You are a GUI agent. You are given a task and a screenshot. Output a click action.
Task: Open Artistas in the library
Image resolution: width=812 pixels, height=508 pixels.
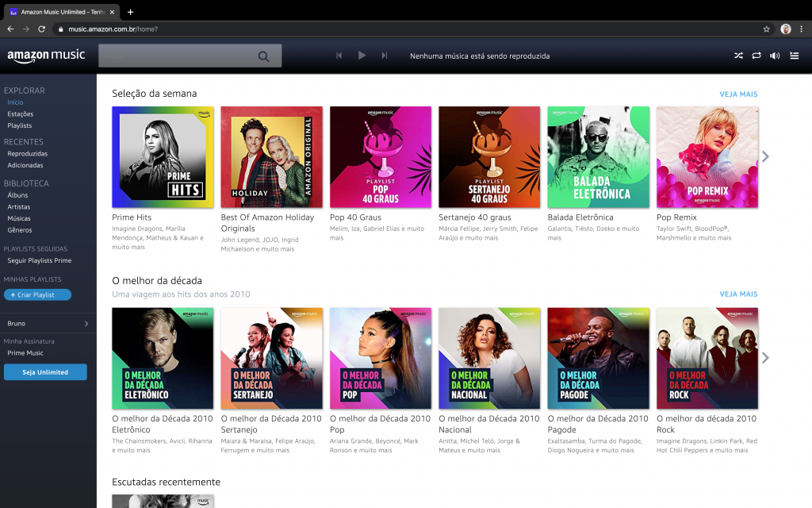[x=19, y=207]
